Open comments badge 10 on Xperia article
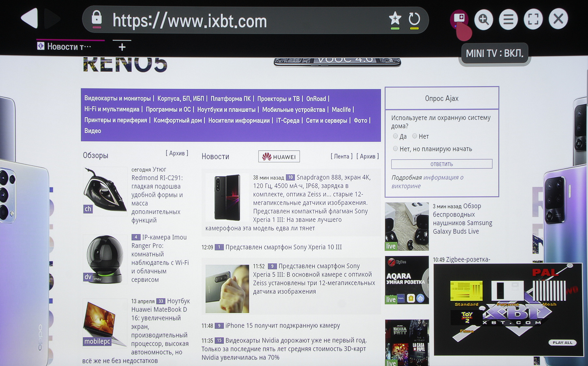 tap(290, 177)
